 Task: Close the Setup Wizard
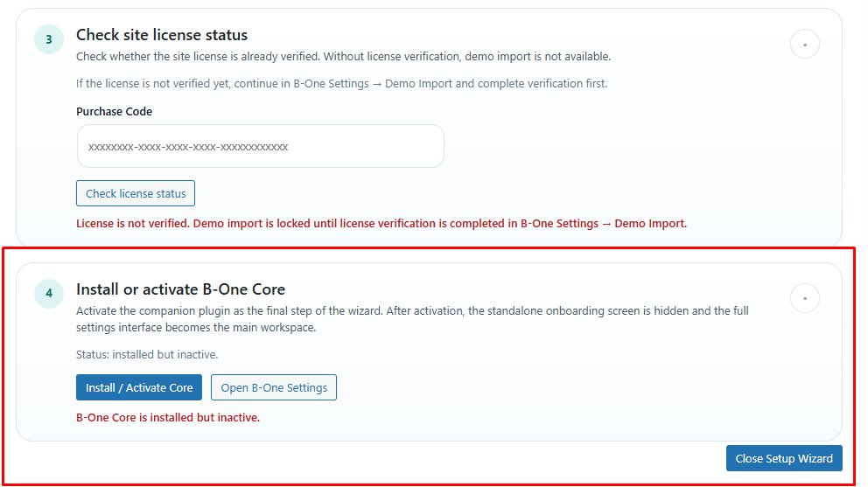click(783, 458)
